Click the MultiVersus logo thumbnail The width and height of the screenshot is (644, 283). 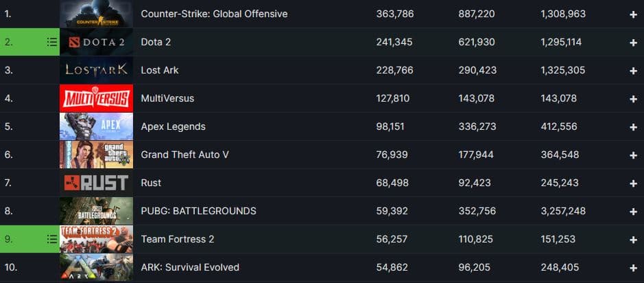click(x=96, y=98)
